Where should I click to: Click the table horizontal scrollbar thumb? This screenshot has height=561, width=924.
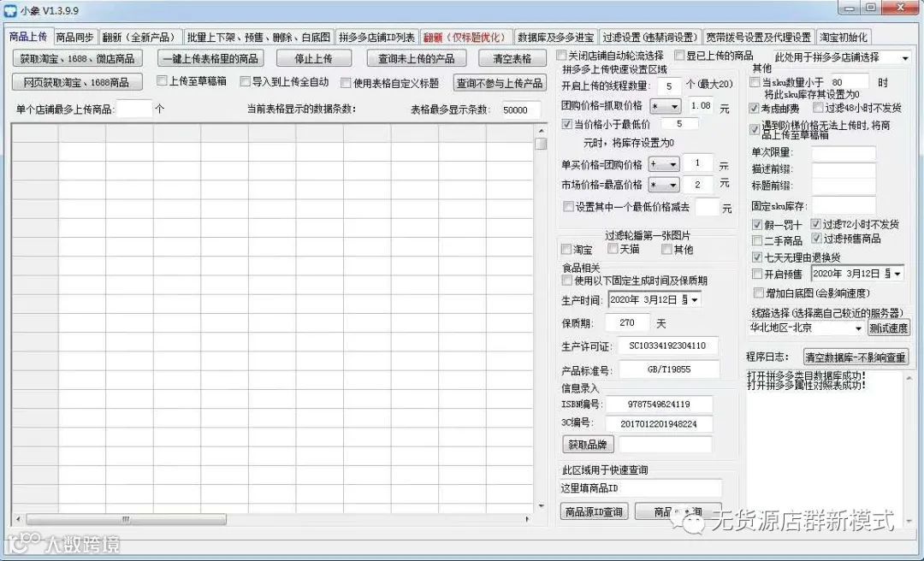[x=126, y=519]
